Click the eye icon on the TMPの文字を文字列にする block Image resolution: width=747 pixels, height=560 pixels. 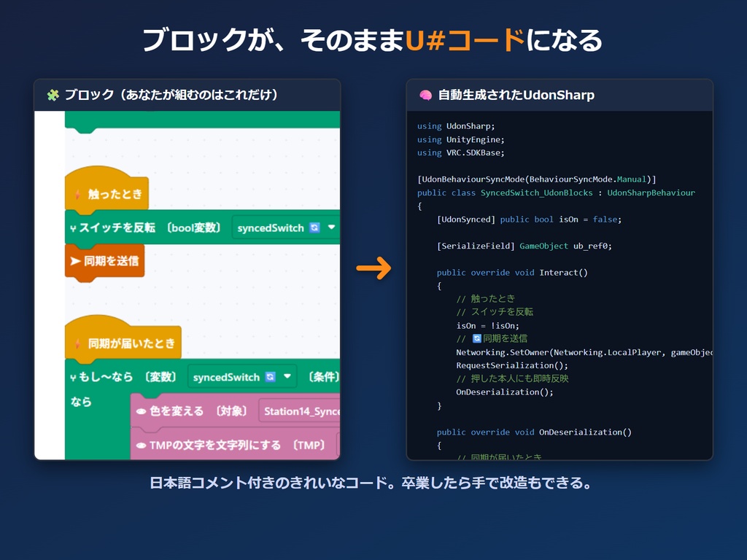[141, 446]
